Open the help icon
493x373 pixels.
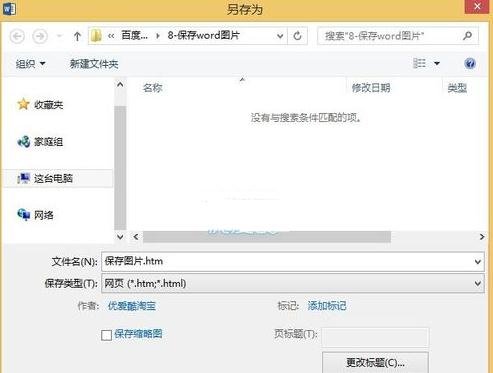tap(470, 63)
